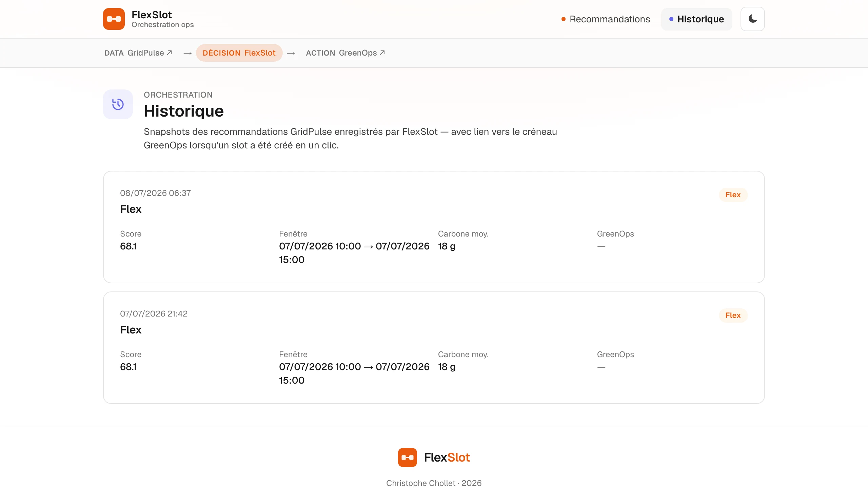Toggle dark mode with the moon icon
This screenshot has height=488, width=868.
point(752,19)
